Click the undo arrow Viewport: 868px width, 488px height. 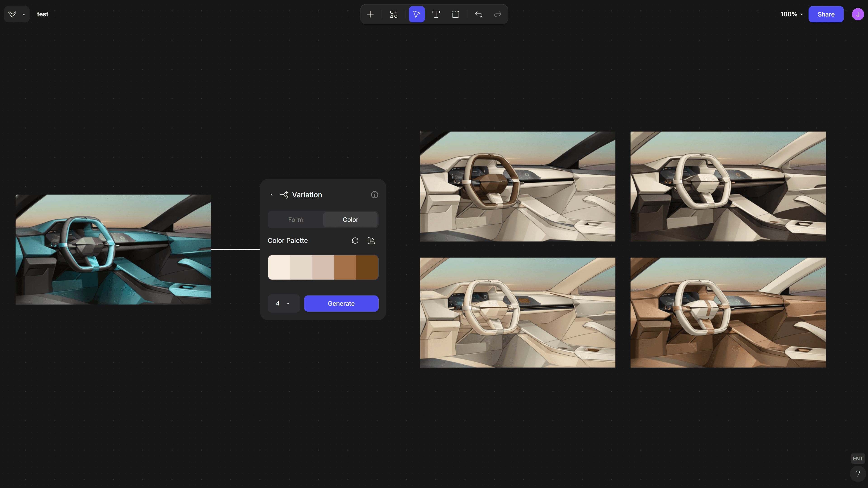click(x=479, y=14)
